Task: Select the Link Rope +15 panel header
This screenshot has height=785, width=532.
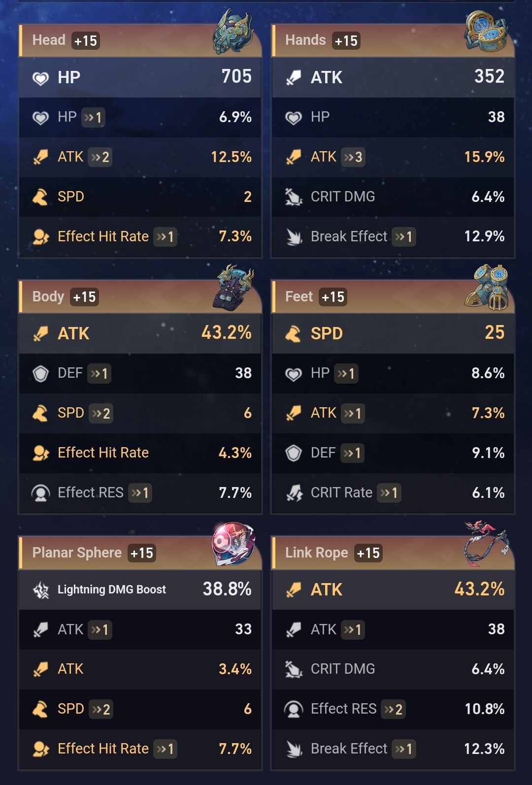Action: [x=393, y=553]
